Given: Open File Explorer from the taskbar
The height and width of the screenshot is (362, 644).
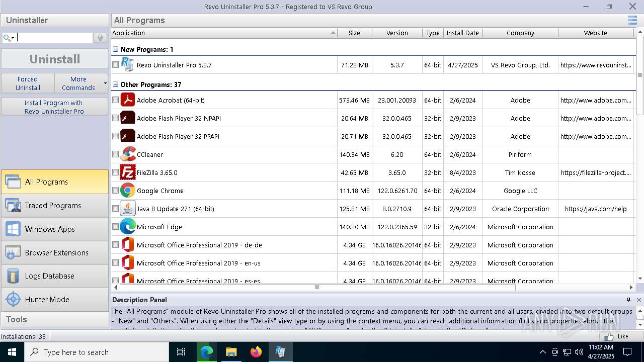Looking at the screenshot, I should (x=231, y=352).
